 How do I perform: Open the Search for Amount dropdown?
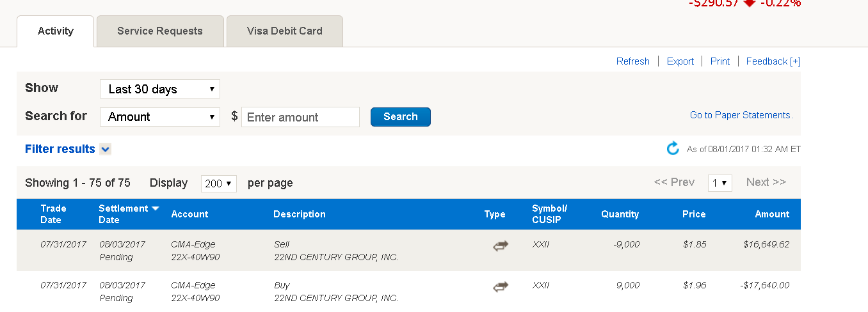point(160,117)
